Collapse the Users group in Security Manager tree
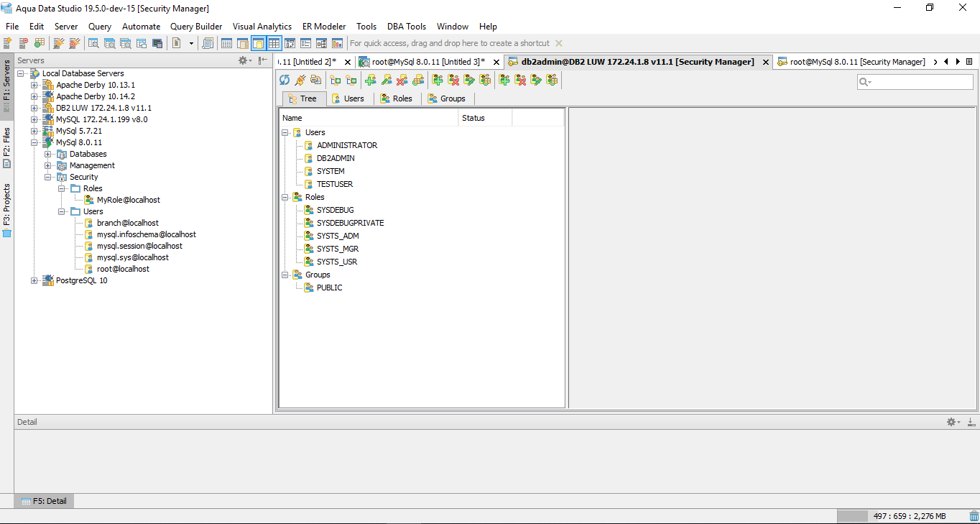This screenshot has height=524, width=980. pos(285,132)
